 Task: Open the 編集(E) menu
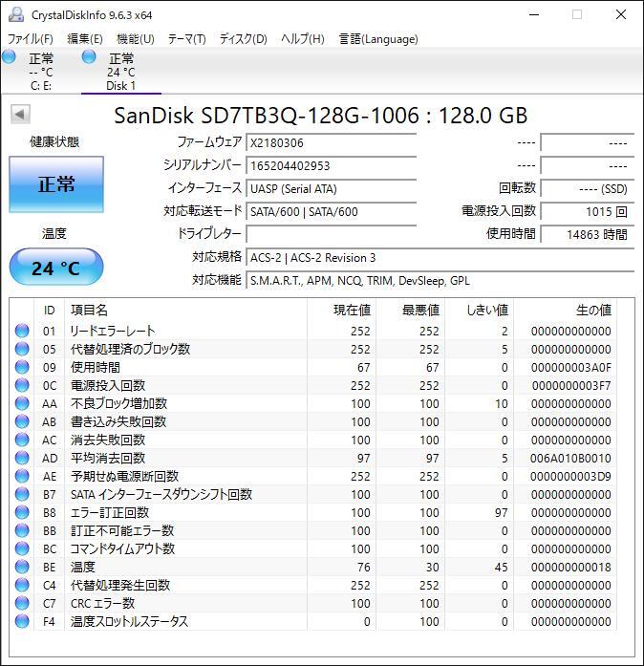(85, 39)
